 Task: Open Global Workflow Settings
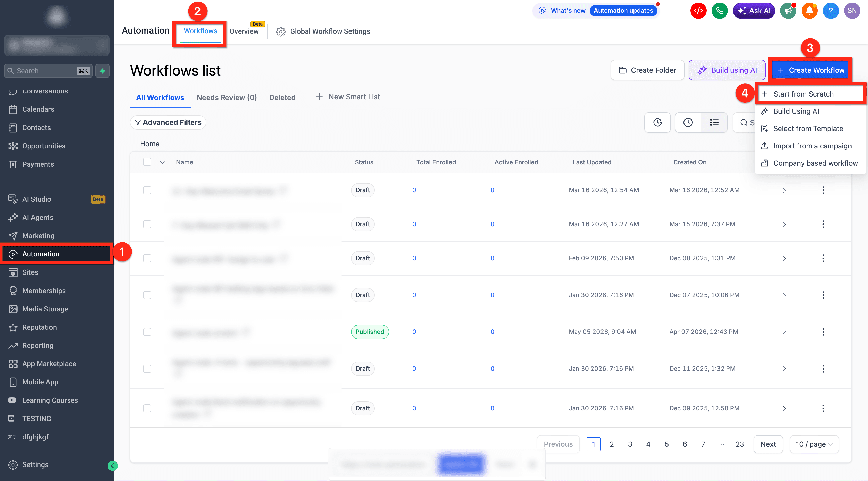click(323, 31)
